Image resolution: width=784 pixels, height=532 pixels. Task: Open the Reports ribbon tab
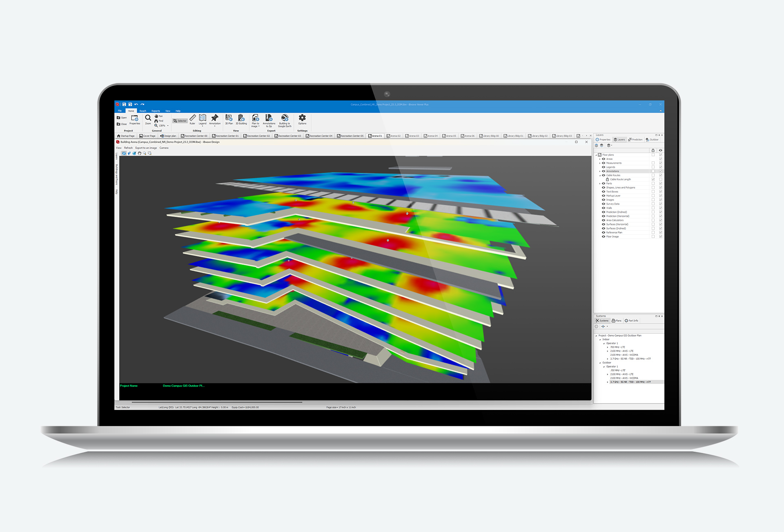click(x=156, y=111)
